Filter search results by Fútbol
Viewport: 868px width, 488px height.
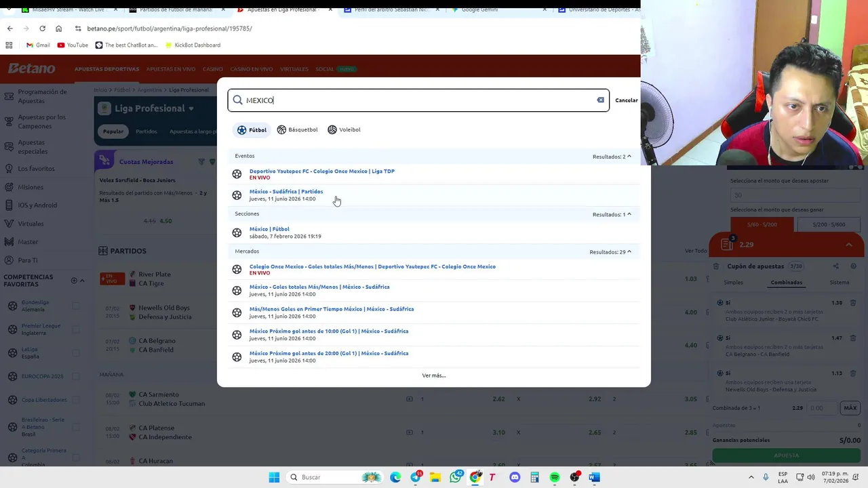click(252, 129)
